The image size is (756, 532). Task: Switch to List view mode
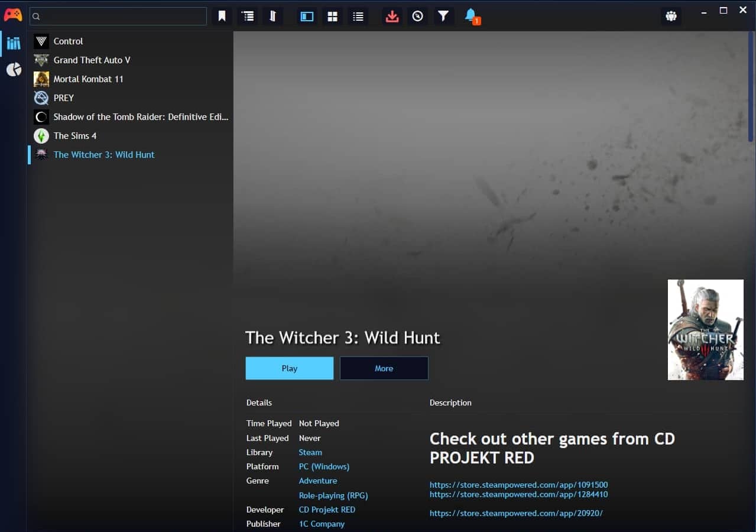click(358, 16)
